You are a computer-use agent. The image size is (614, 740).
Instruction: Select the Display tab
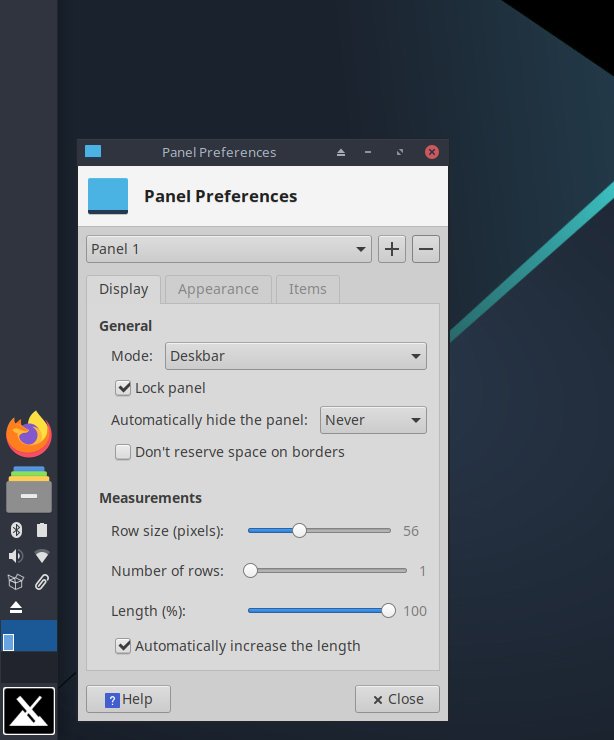point(124,289)
